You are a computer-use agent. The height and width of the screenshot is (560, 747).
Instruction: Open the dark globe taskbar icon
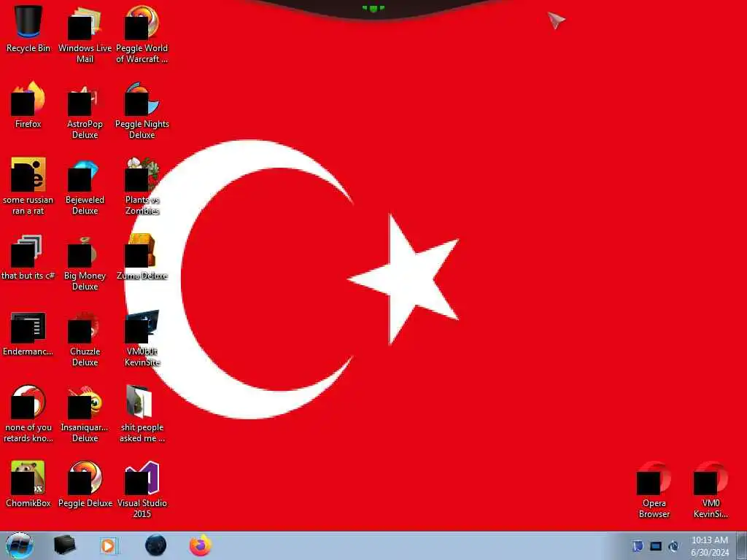pos(156,545)
